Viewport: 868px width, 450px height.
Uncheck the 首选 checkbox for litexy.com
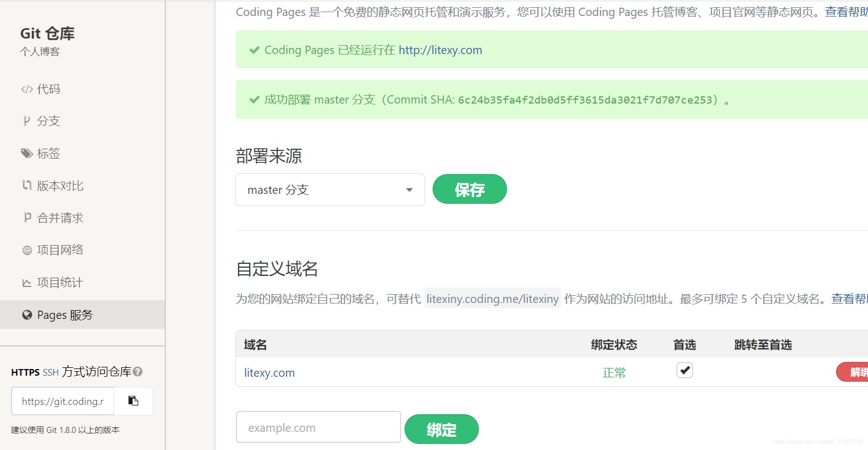[684, 370]
